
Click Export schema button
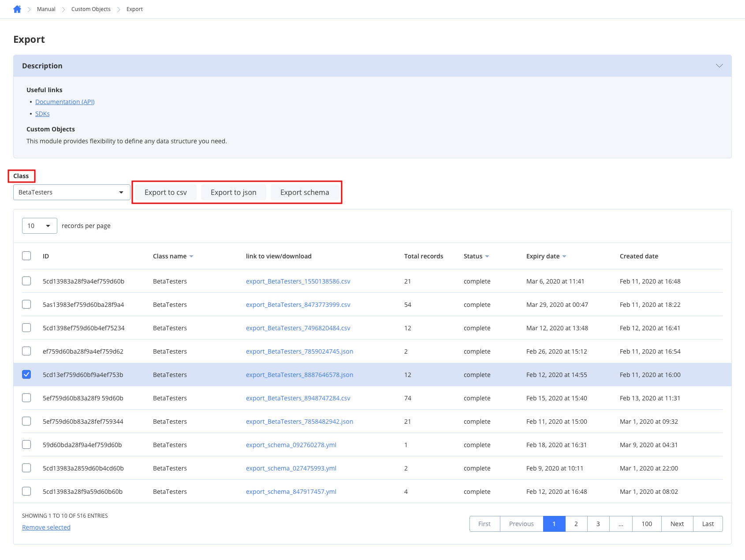point(305,192)
